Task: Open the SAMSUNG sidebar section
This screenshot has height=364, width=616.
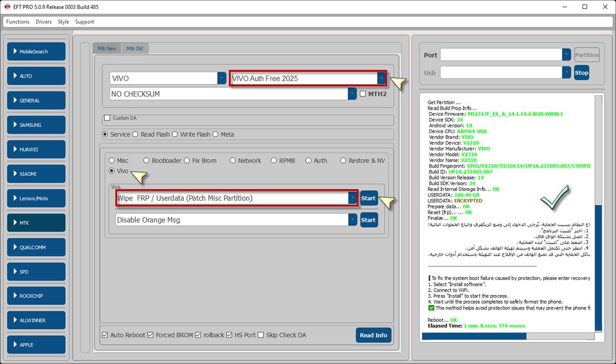Action: coord(36,125)
